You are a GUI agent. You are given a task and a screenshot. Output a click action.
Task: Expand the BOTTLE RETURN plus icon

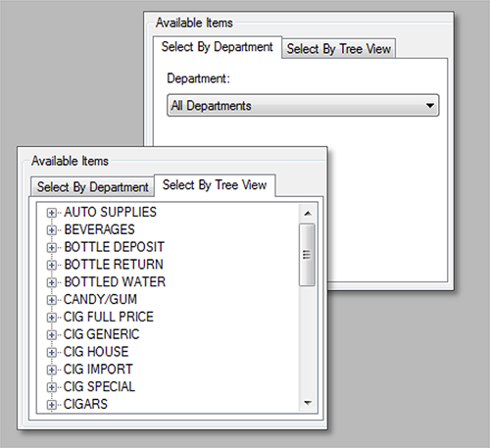point(51,265)
